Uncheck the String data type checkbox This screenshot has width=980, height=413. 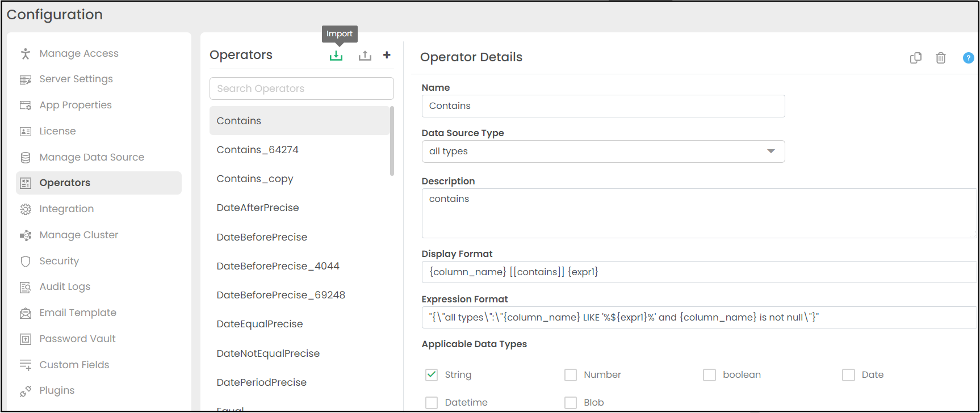coord(432,375)
